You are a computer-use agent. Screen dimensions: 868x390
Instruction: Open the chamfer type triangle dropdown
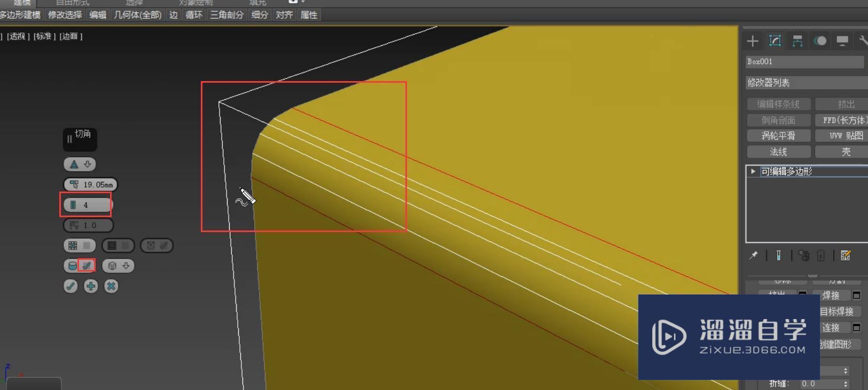(x=80, y=164)
